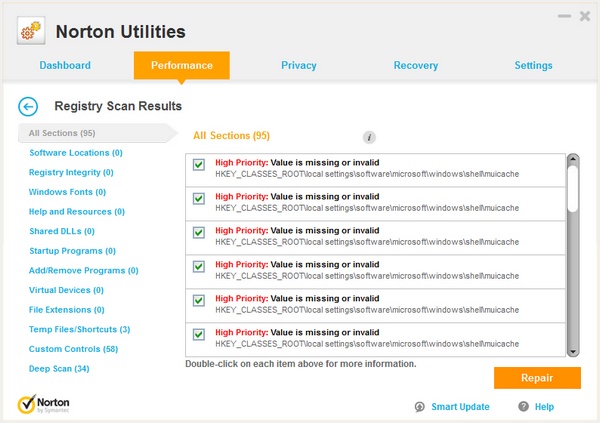Open the Privacy tab
The width and height of the screenshot is (600, 423).
coord(299,65)
